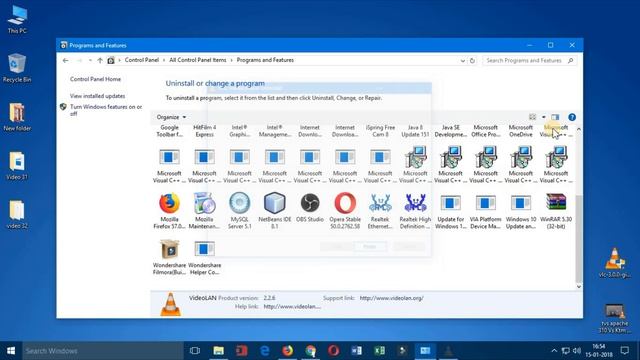640x360 pixels.
Task: Expand the address bar history dropdown
Action: pyautogui.click(x=462, y=60)
